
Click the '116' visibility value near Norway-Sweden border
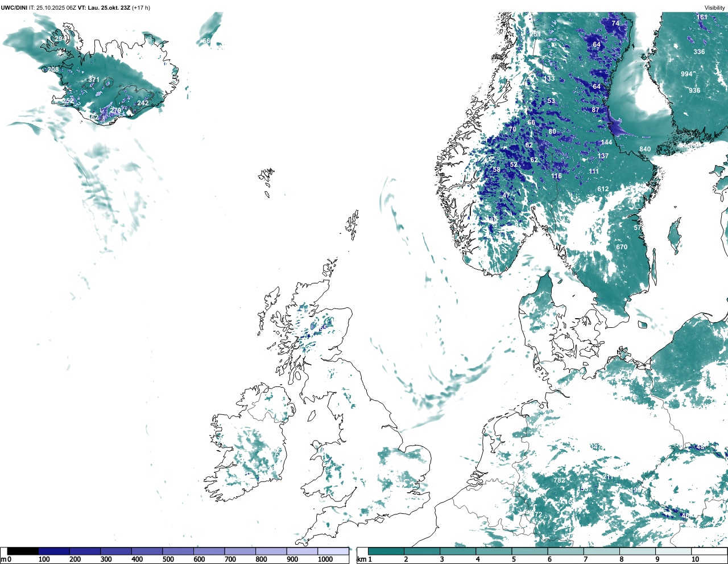(x=556, y=176)
